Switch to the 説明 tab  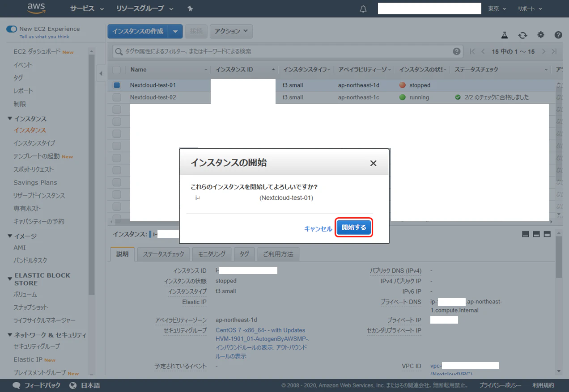point(122,254)
